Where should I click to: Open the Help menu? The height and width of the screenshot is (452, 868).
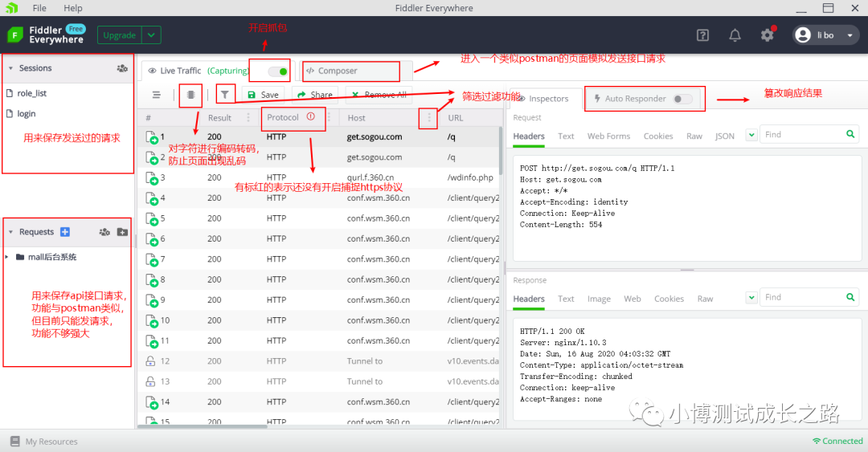(72, 8)
